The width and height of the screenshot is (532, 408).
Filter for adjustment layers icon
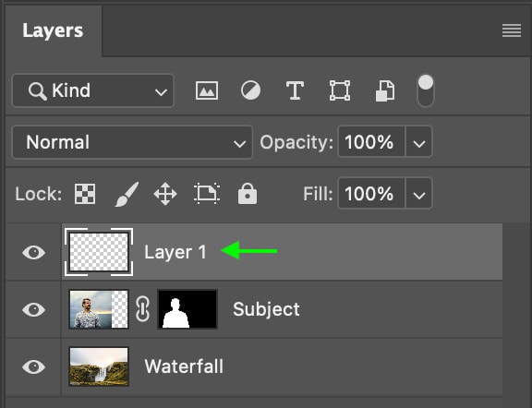click(x=250, y=90)
